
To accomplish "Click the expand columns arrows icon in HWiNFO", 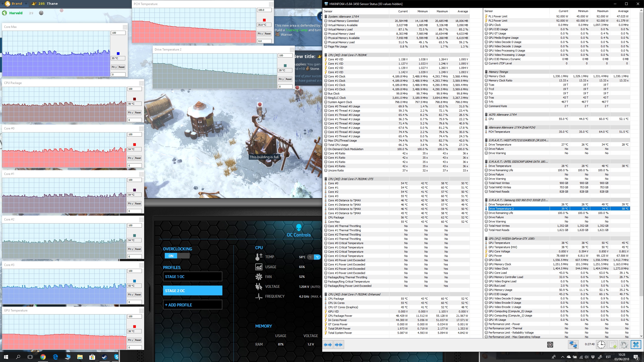I will click(x=328, y=345).
